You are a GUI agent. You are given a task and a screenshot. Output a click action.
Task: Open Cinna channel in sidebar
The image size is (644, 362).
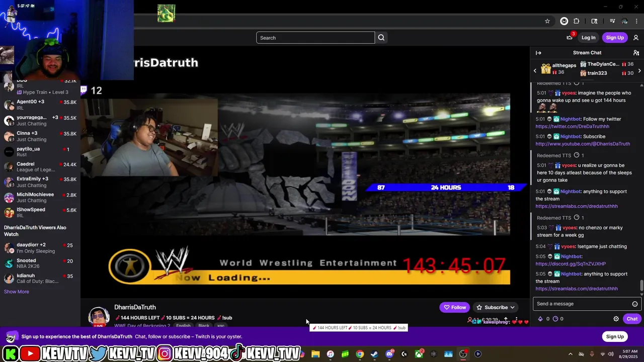tap(40, 136)
